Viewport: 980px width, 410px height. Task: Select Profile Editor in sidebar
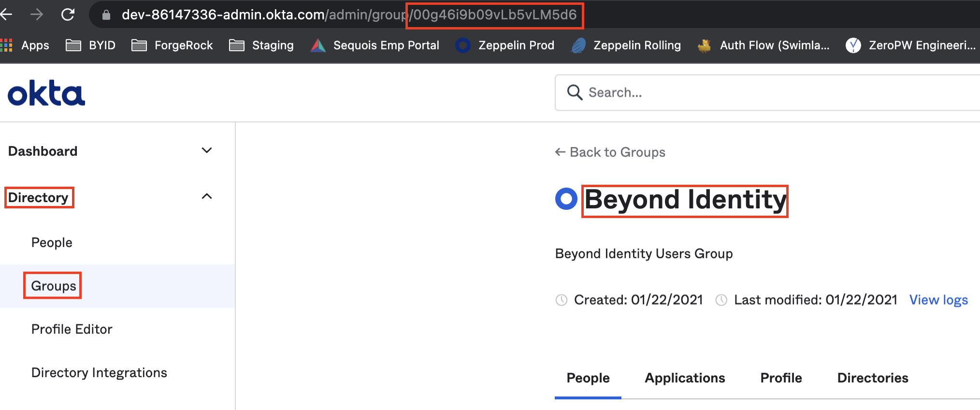pos(72,329)
